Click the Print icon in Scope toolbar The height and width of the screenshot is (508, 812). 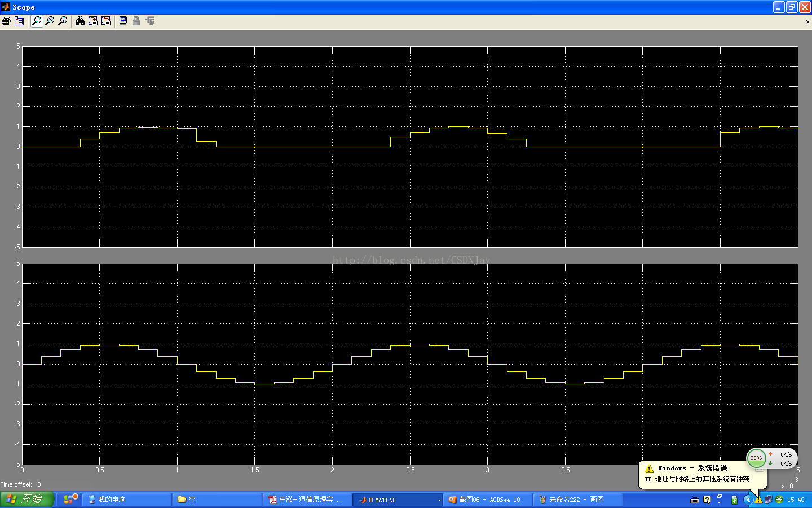[x=6, y=21]
